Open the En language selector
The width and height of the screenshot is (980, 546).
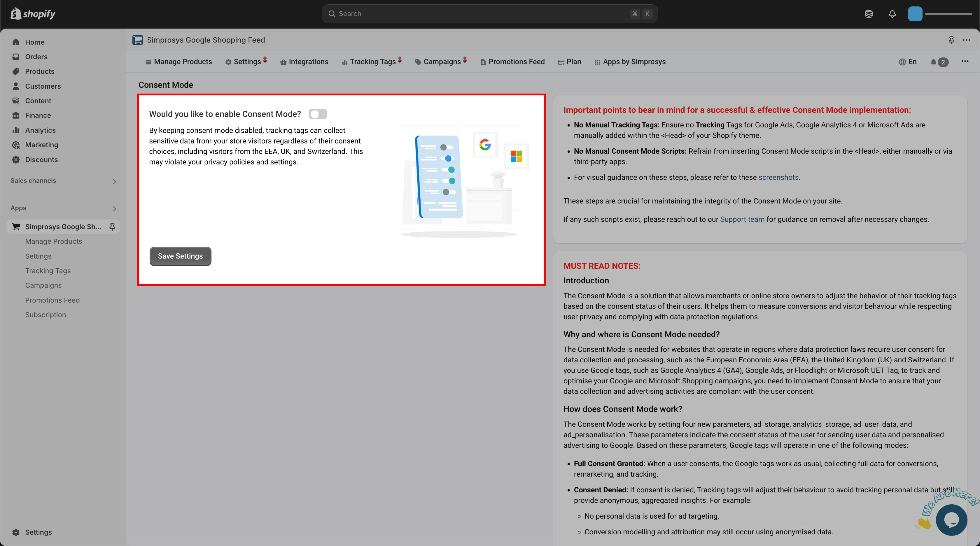(908, 62)
